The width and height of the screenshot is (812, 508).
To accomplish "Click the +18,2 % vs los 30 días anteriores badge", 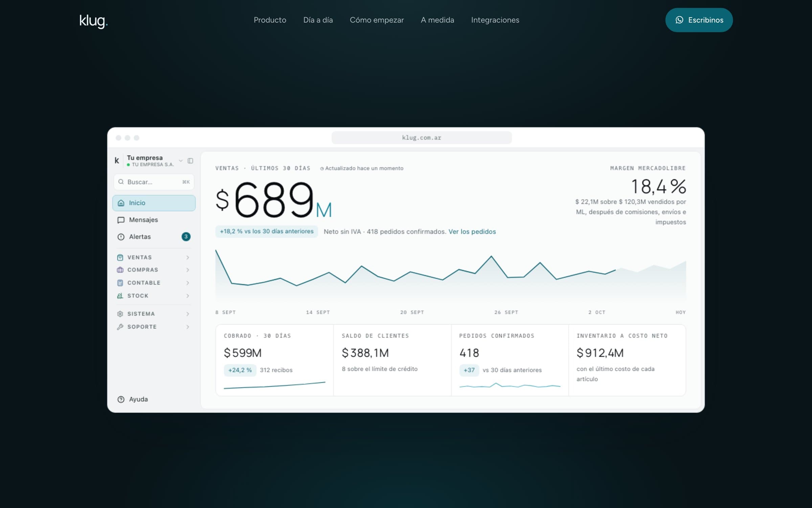I will coord(267,231).
